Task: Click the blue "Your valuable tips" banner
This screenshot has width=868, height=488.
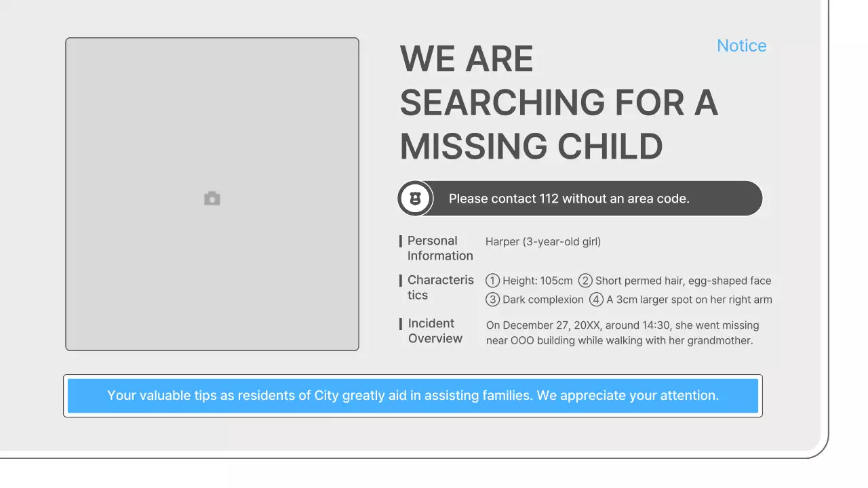Action: click(x=412, y=396)
